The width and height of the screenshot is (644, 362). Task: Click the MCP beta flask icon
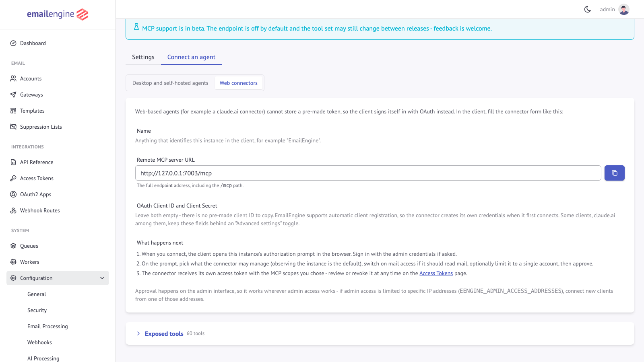tap(136, 27)
